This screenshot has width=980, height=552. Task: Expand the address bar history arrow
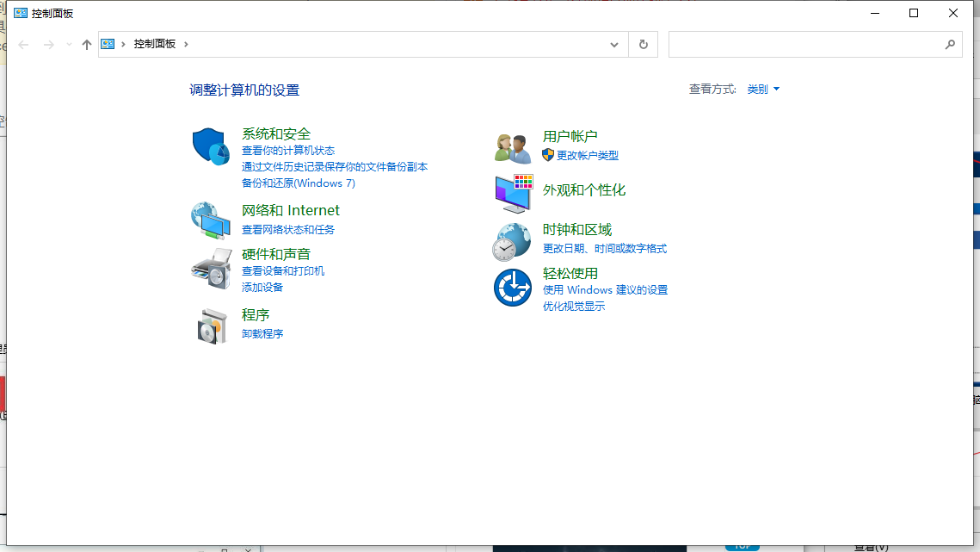click(613, 44)
